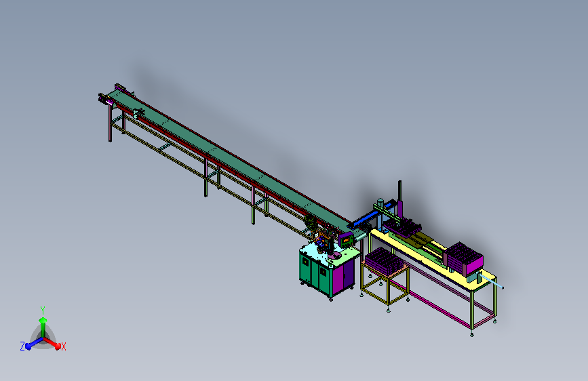The image size is (588, 381).
Task: Select the Z label on the triad
Action: point(22,346)
